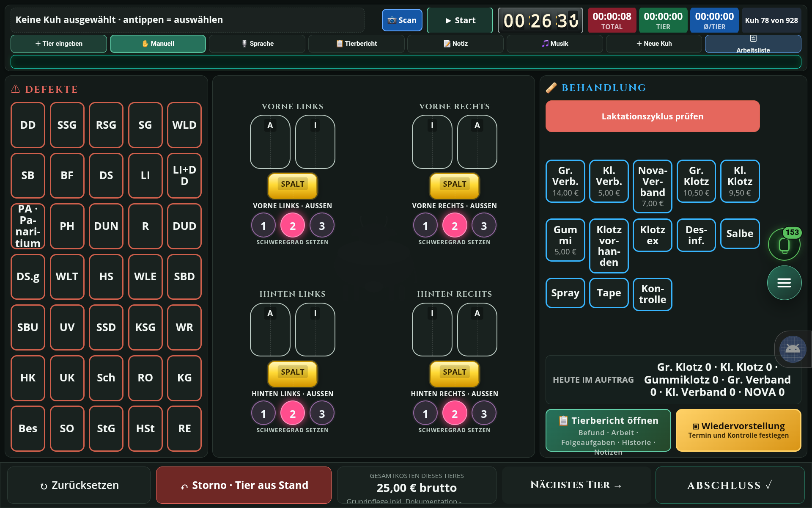Add Nova-Verband treatment
The width and height of the screenshot is (812, 508).
tap(653, 186)
